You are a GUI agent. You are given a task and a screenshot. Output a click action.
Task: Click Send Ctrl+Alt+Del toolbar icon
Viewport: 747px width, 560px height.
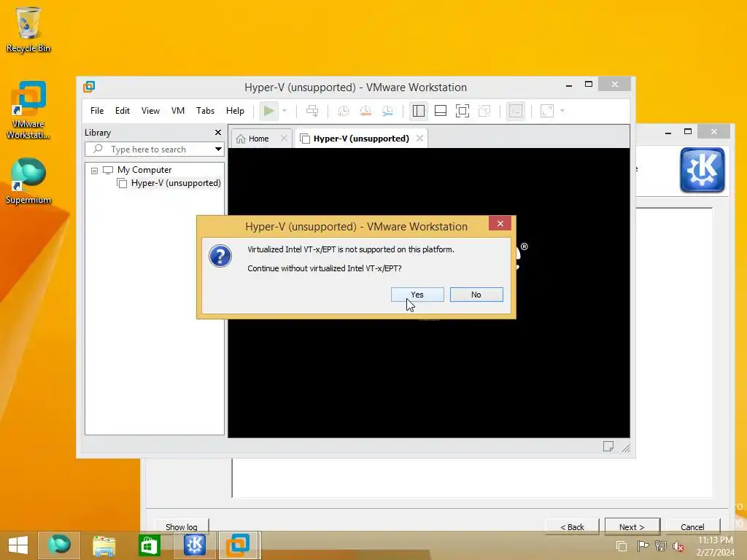coord(312,111)
